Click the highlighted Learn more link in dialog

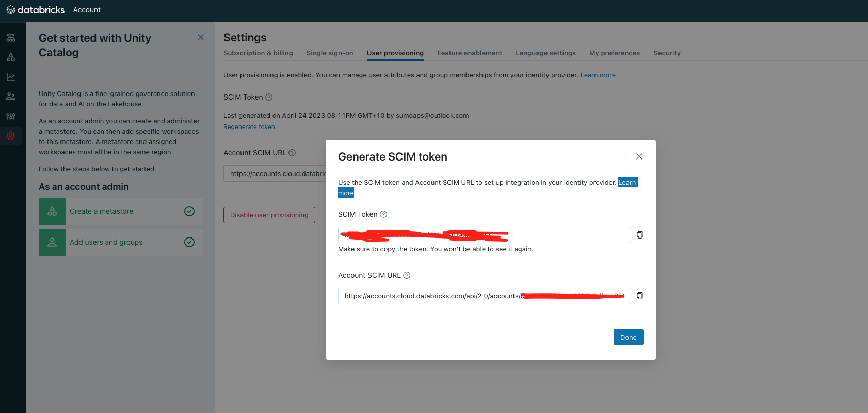[628, 182]
